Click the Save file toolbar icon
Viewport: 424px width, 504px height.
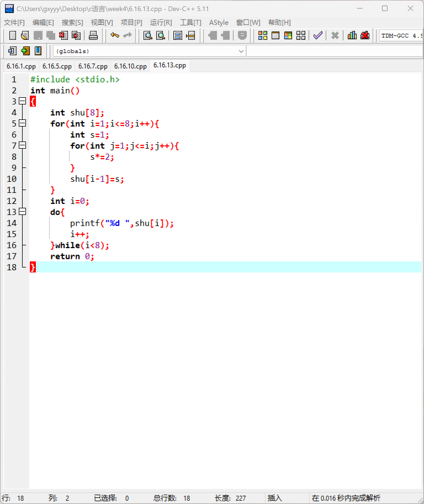click(38, 35)
